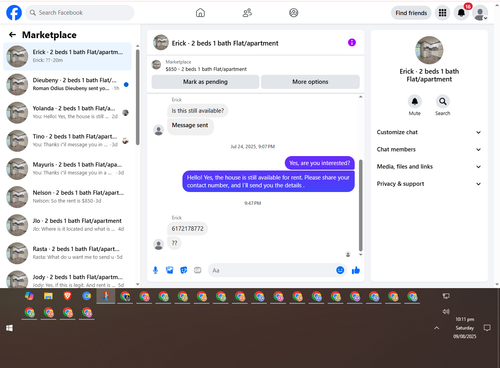Choose a GIF icon
This screenshot has width=500, height=368.
click(198, 270)
